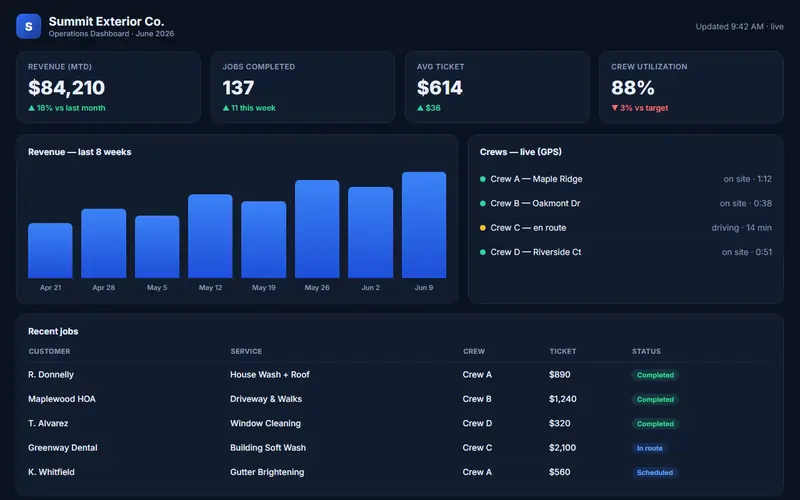This screenshot has width=800, height=500.
Task: Click the Completed badge for Maplewood HOA
Action: [655, 400]
